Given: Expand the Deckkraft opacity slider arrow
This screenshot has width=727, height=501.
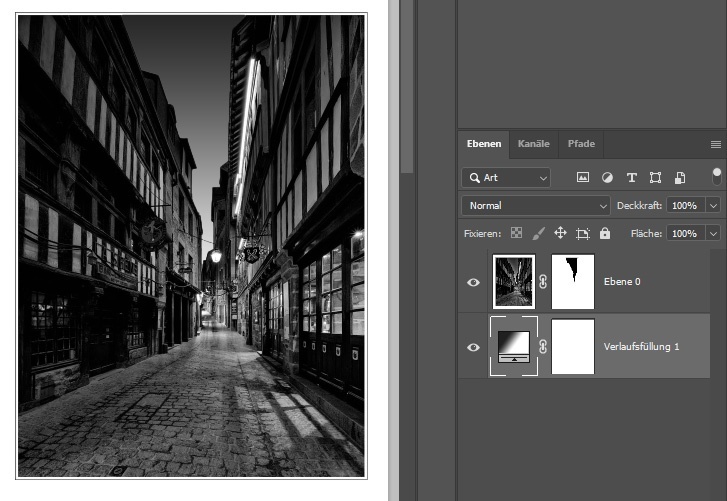Looking at the screenshot, I should (x=713, y=205).
